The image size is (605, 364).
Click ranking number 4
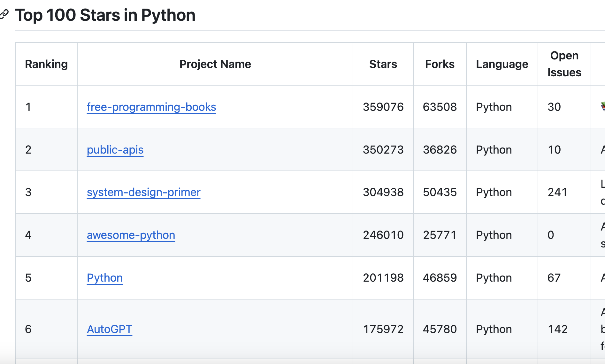28,235
